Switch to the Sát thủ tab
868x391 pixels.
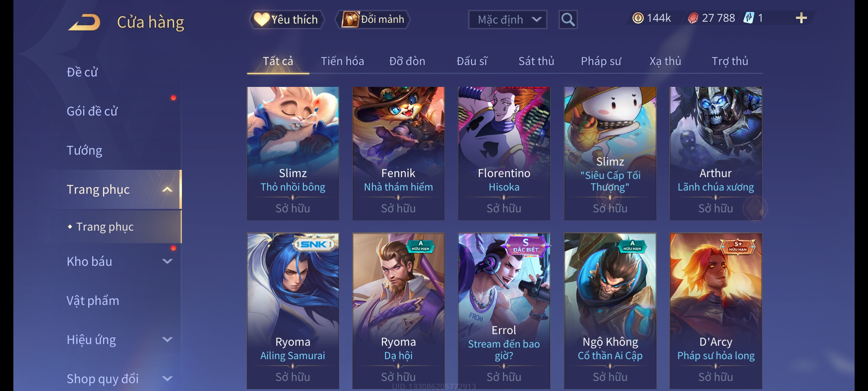[536, 61]
